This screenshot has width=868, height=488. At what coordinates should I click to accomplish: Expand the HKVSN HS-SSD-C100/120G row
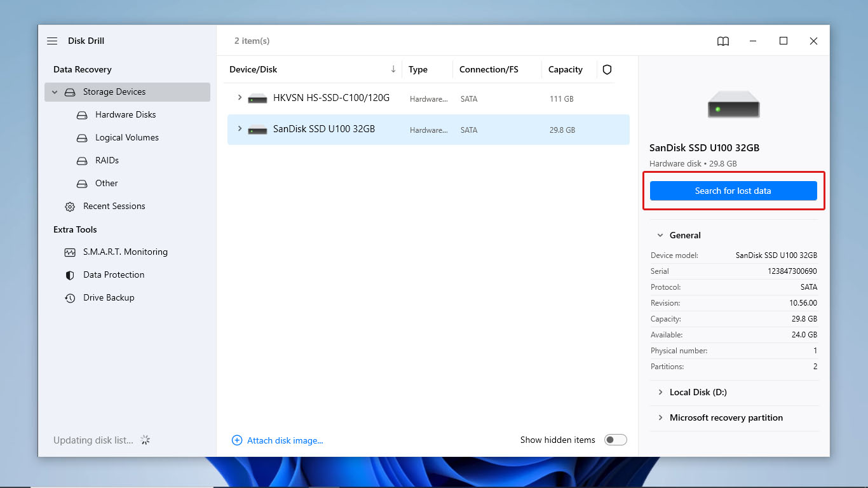point(240,98)
